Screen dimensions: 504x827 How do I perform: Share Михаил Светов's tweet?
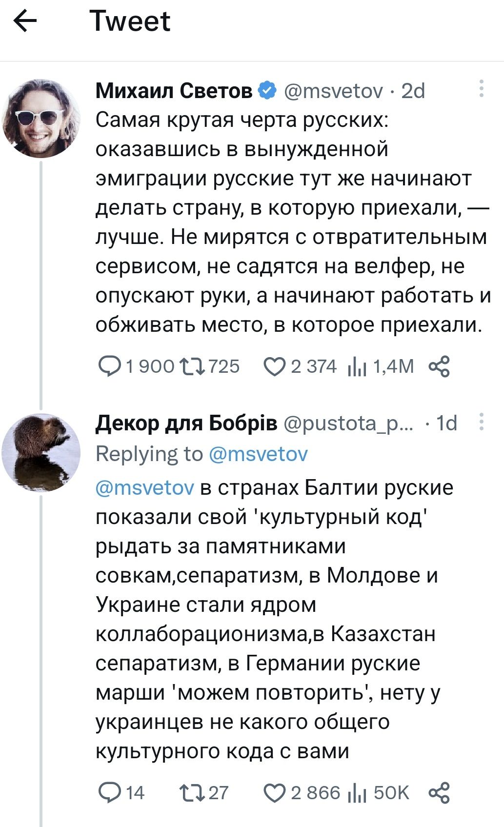(439, 366)
